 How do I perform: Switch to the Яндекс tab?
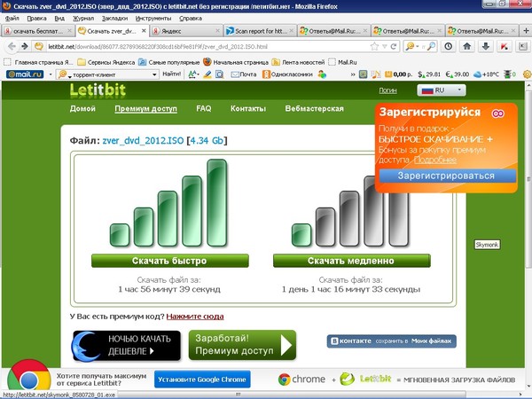pos(186,31)
